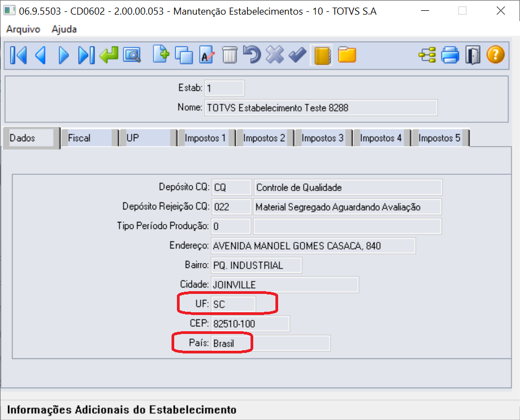The height and width of the screenshot is (420, 520).
Task: Click the Material Segregado description field
Action: [347, 207]
